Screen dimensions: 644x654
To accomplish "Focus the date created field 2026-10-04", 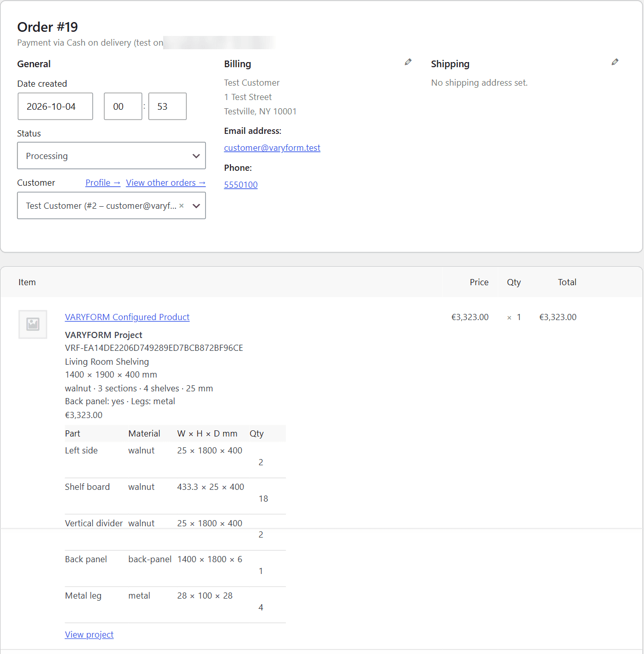I will [x=55, y=106].
